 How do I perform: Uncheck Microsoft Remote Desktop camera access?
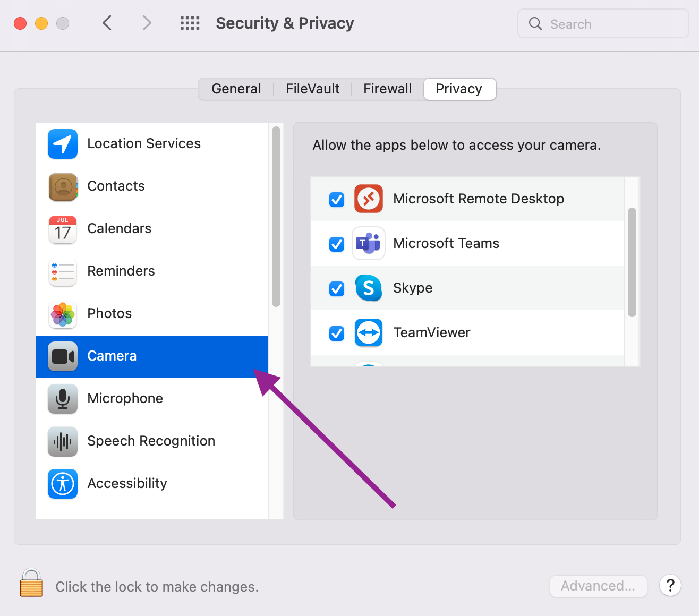337,199
